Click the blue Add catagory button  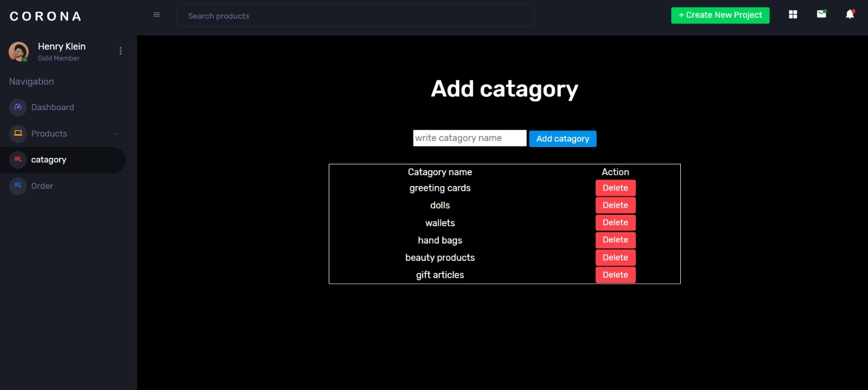coord(563,139)
